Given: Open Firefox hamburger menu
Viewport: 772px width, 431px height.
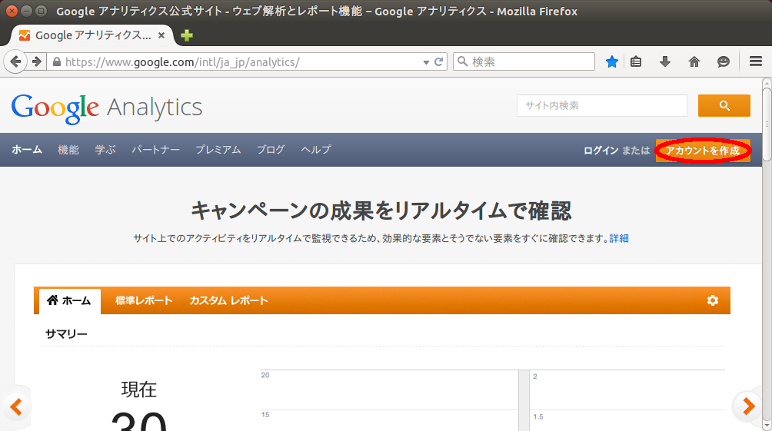Looking at the screenshot, I should [756, 61].
